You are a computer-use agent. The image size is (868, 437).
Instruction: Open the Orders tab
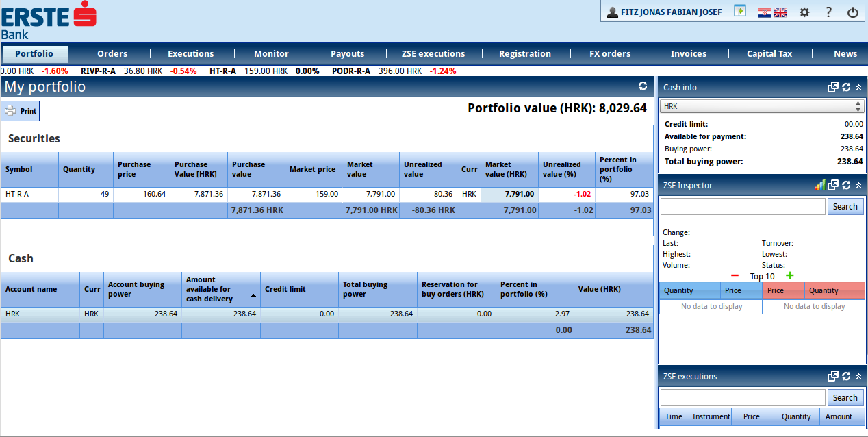tap(112, 53)
